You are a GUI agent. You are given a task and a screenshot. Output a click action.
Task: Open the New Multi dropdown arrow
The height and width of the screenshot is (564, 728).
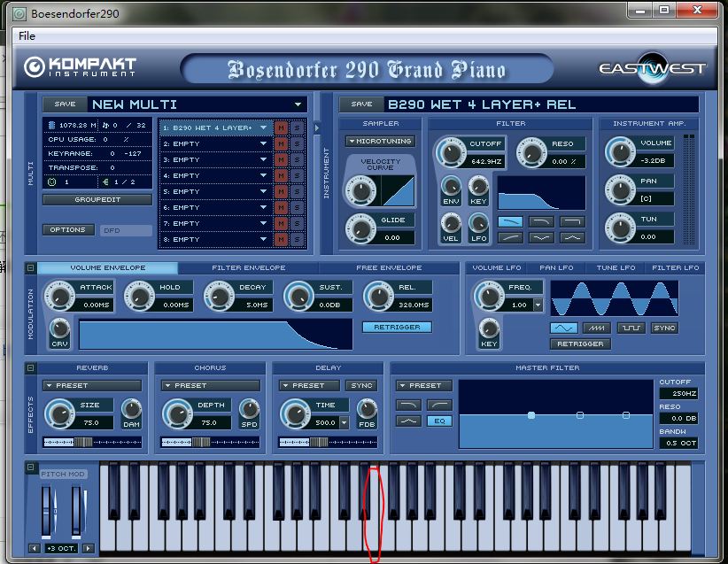[x=298, y=104]
